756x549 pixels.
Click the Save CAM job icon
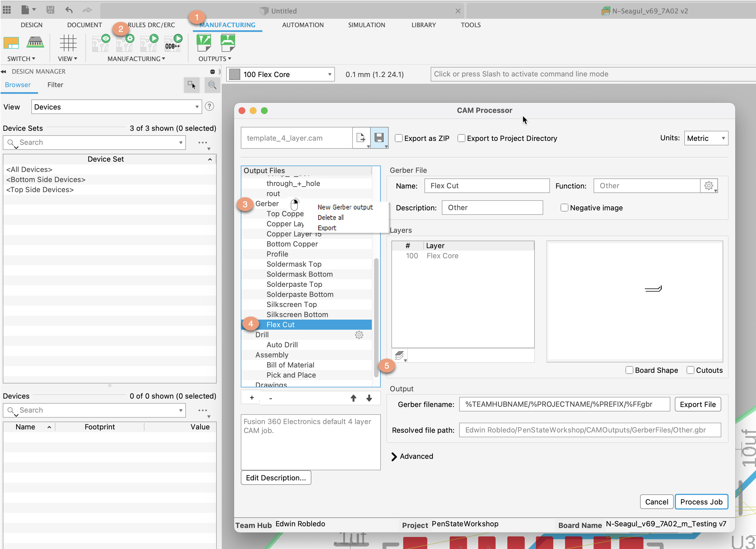pos(379,138)
